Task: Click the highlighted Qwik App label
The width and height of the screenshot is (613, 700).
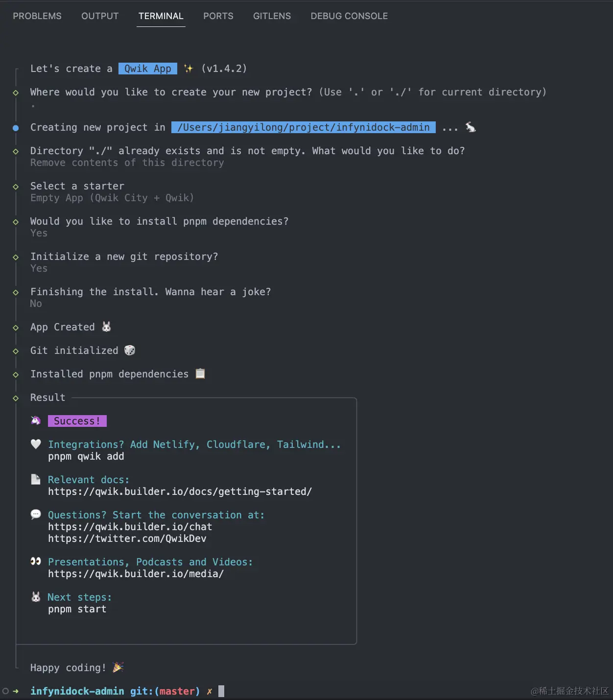Action: click(x=147, y=69)
